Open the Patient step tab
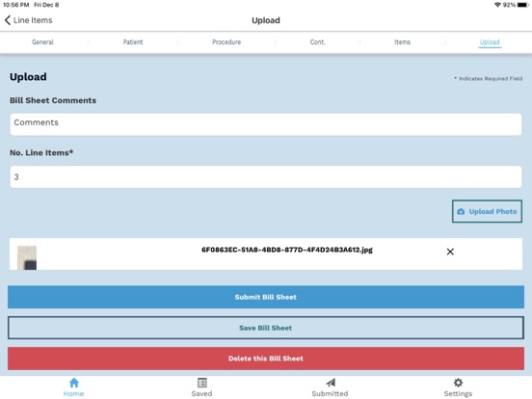This screenshot has height=399, width=532. (133, 42)
